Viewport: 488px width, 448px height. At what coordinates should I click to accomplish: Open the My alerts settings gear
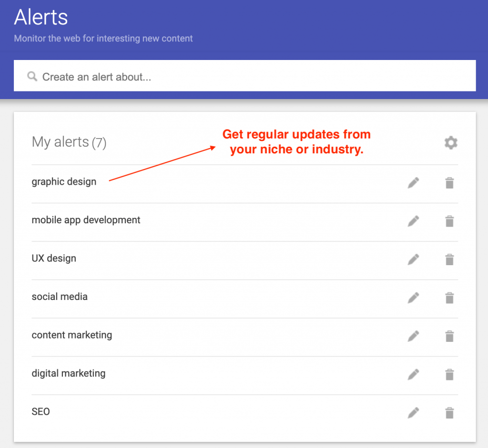click(x=451, y=143)
